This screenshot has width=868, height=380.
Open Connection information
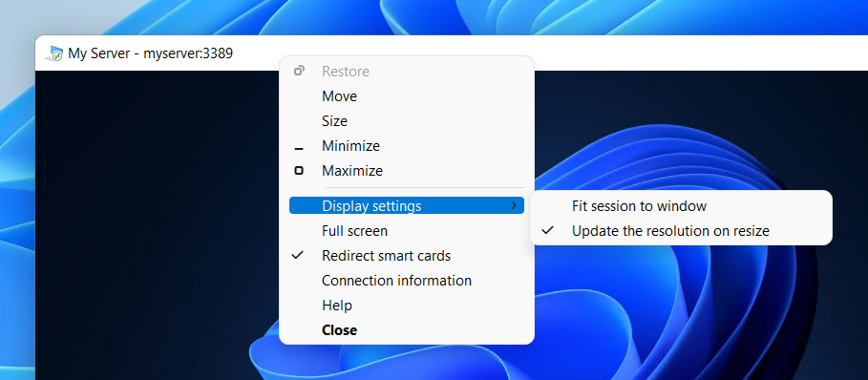tap(407, 281)
